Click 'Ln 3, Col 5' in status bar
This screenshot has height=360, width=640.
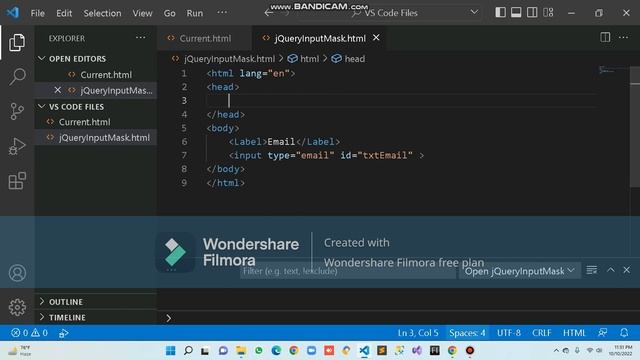coord(418,333)
